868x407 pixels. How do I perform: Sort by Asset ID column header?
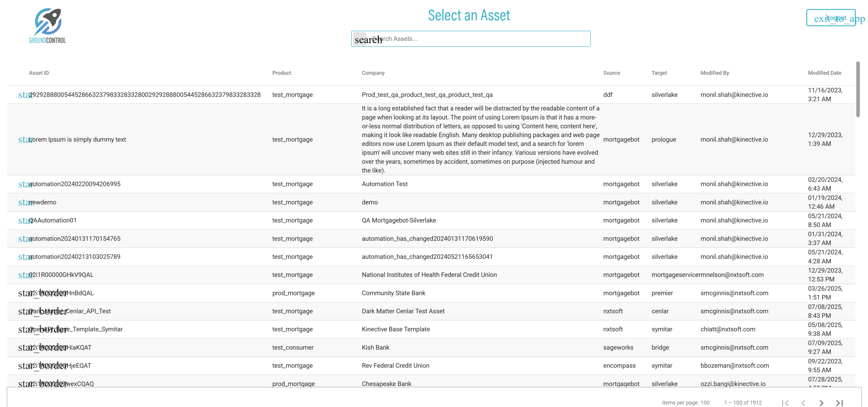[x=39, y=73]
